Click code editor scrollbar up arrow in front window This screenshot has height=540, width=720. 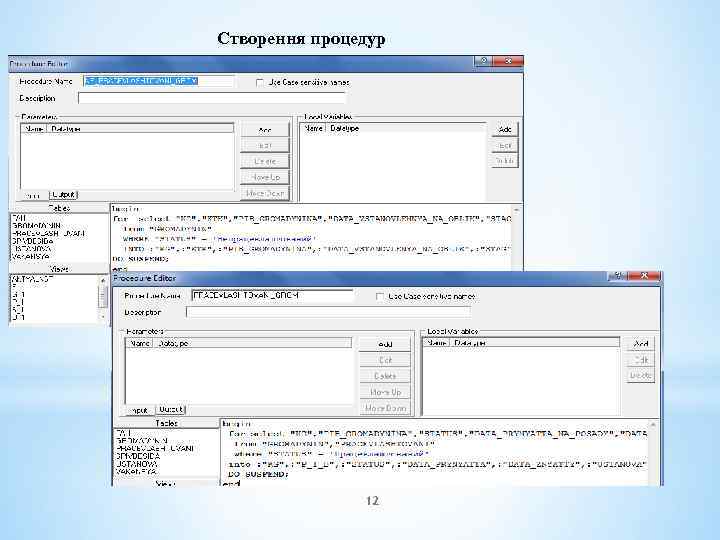point(652,425)
